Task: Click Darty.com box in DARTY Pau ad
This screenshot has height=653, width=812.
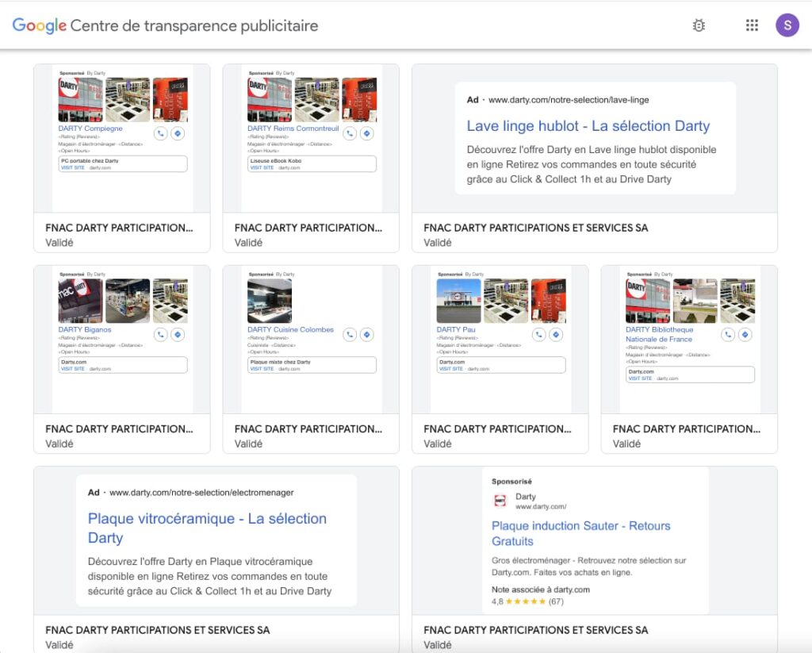Action: coord(501,365)
